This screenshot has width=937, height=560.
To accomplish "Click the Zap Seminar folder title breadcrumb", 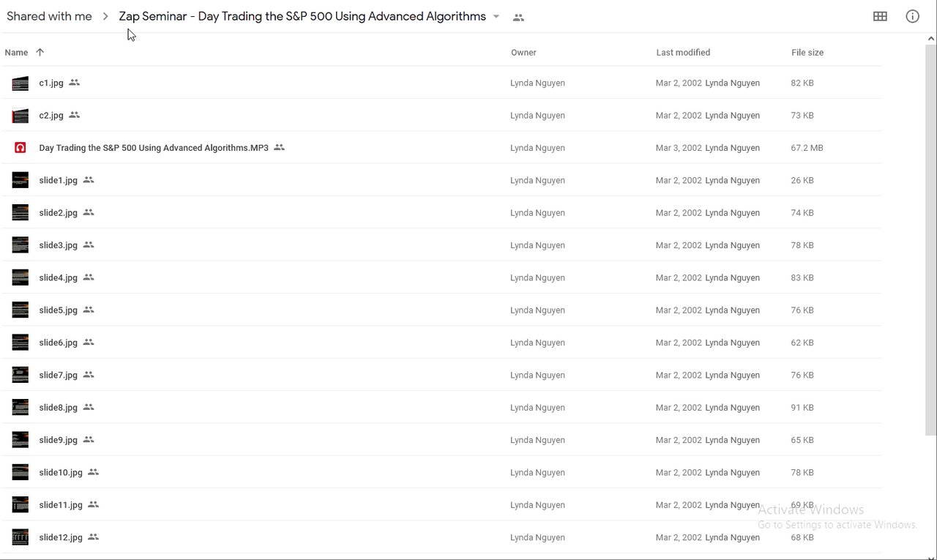I will 302,16.
